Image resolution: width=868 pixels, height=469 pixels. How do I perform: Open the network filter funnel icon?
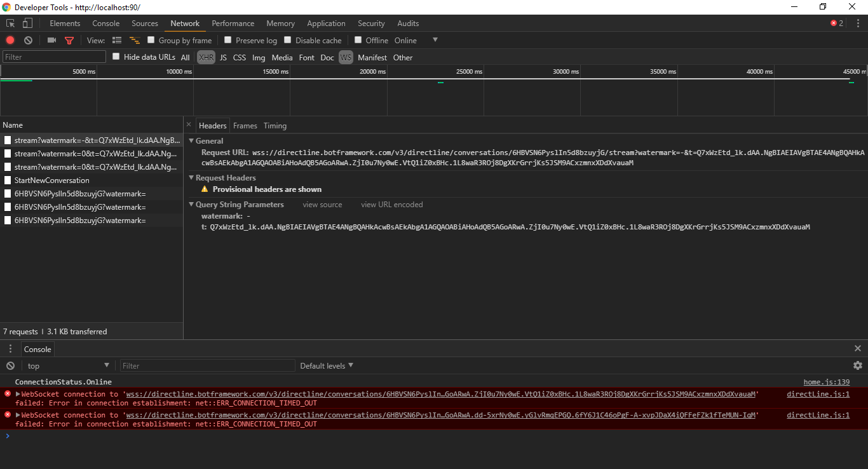click(69, 40)
